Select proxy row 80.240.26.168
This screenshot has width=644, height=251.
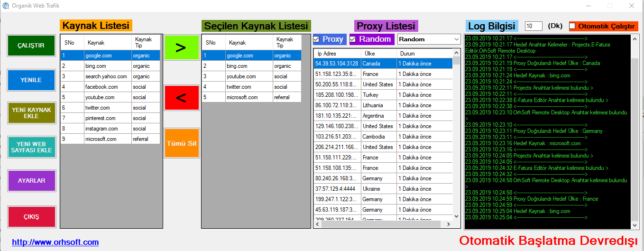click(x=383, y=178)
